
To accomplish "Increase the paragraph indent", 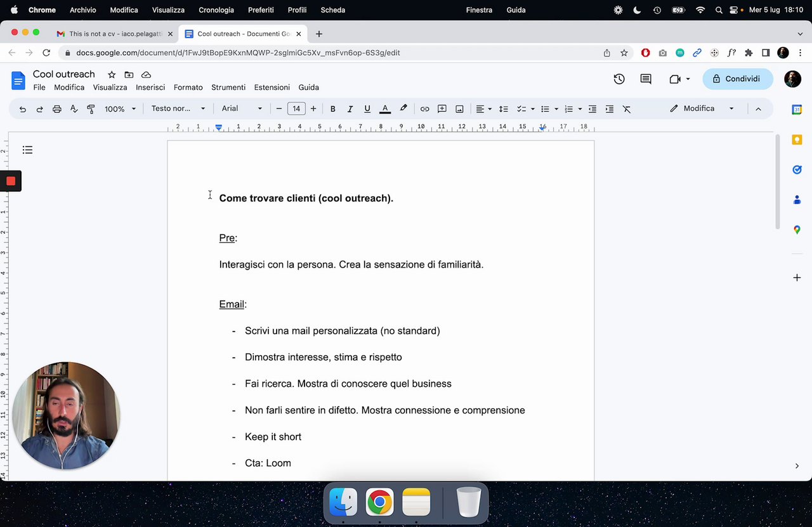I will tap(610, 109).
